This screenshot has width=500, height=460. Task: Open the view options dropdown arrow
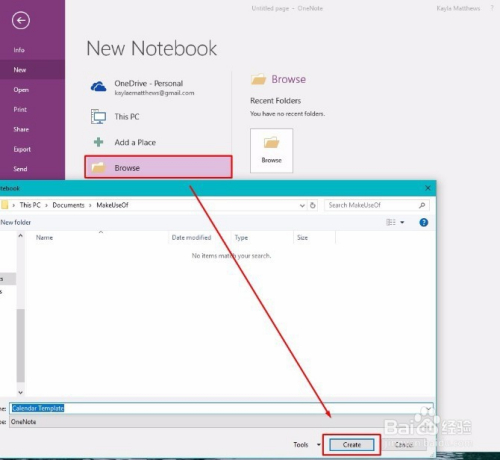[402, 222]
